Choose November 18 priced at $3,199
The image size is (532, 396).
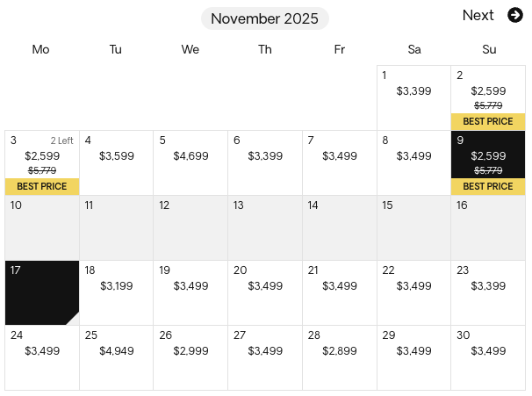click(116, 292)
